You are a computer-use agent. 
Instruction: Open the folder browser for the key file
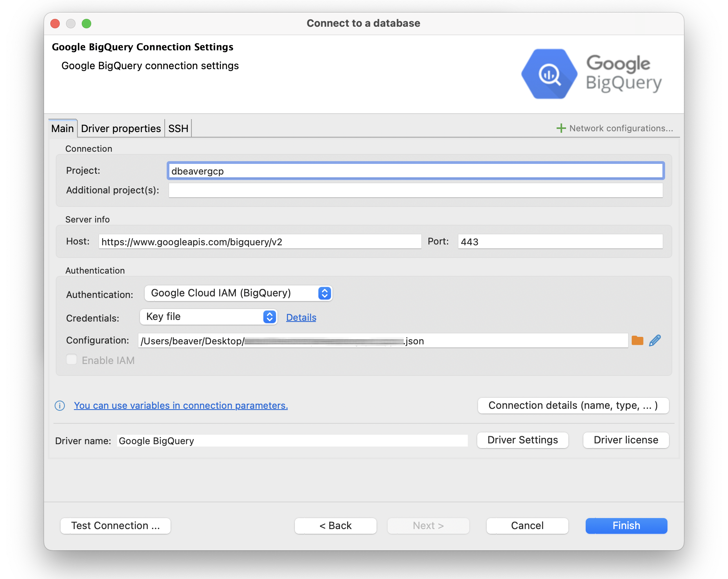coord(638,340)
